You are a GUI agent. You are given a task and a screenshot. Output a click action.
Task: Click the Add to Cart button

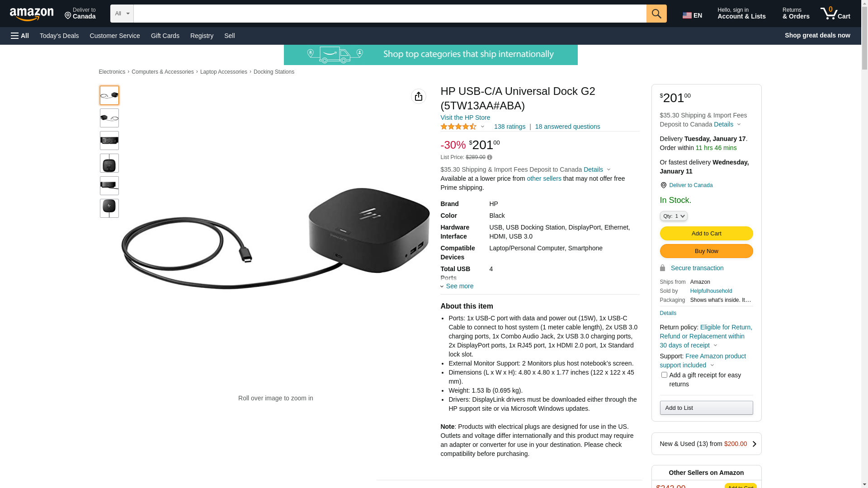(706, 234)
